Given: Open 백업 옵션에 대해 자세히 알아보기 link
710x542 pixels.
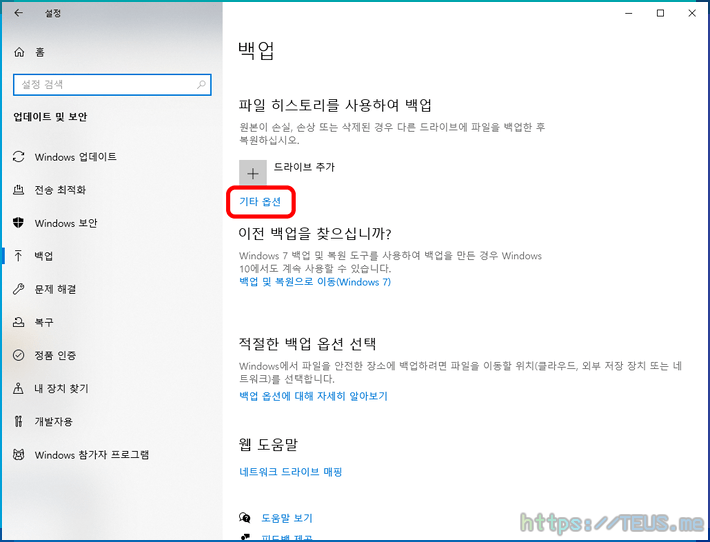Looking at the screenshot, I should coord(313,396).
